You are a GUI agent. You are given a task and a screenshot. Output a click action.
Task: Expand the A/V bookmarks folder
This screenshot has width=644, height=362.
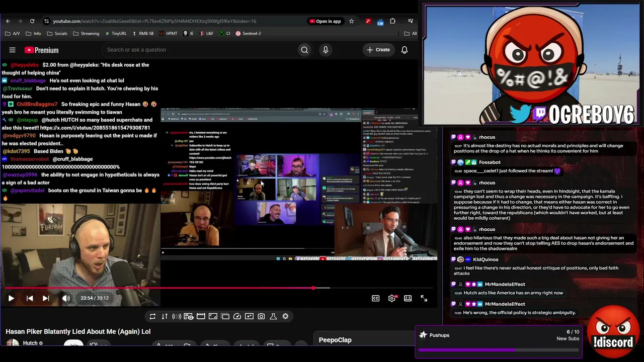[x=13, y=34]
